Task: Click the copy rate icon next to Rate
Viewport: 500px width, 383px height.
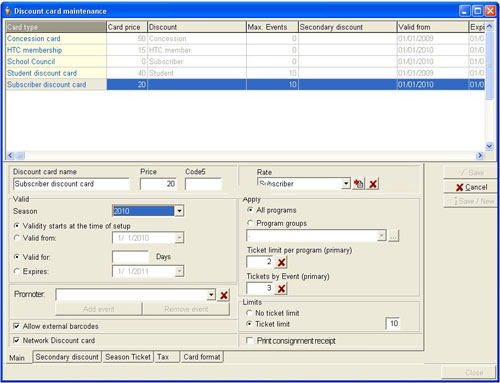Action: (359, 184)
